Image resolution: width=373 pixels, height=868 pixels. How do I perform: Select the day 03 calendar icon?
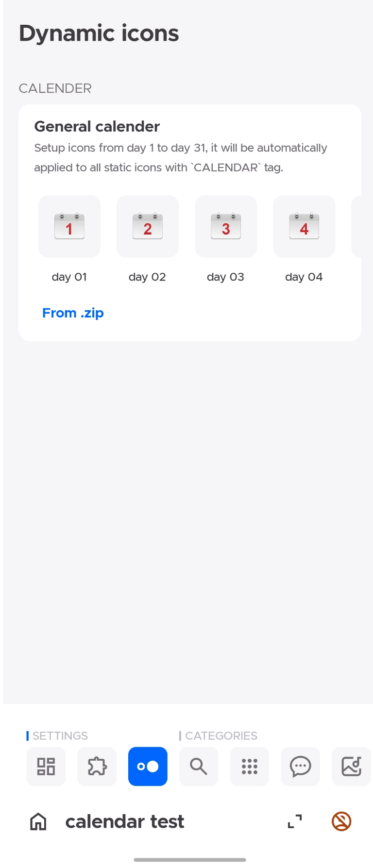click(x=226, y=227)
